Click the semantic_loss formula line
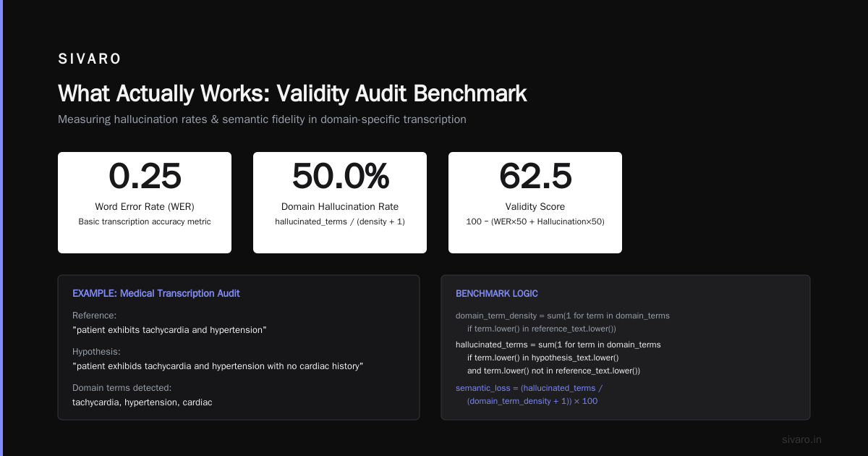 (529, 394)
